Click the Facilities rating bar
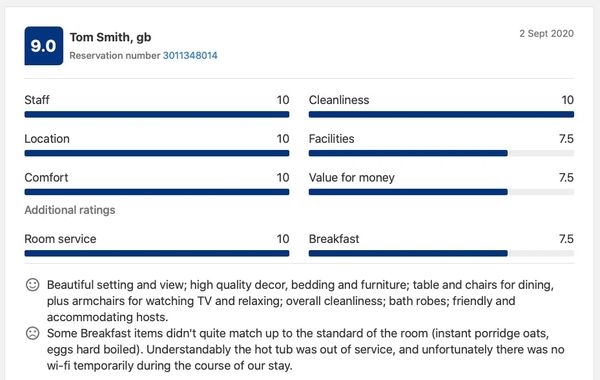 click(441, 153)
